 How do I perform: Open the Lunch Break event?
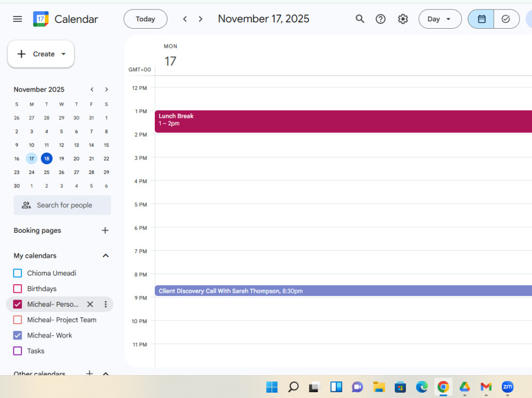coord(343,121)
